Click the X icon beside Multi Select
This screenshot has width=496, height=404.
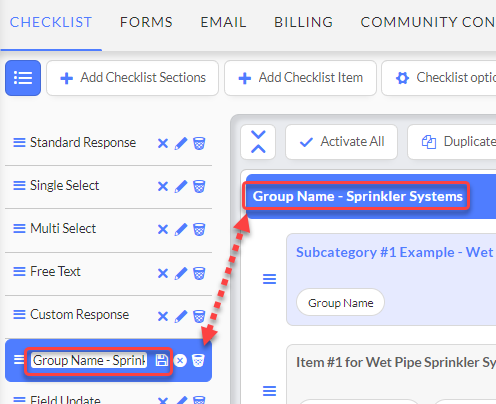(x=163, y=229)
